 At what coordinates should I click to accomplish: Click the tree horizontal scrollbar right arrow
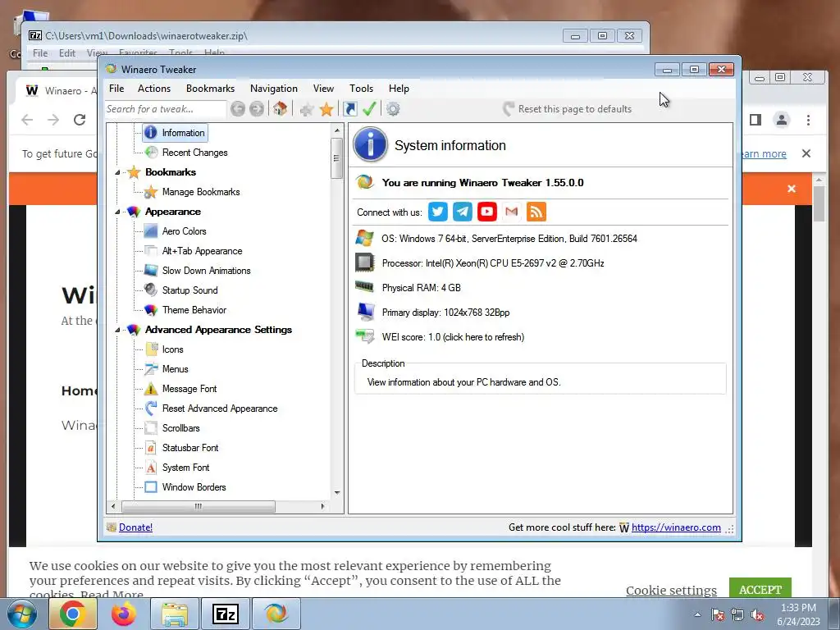tap(322, 506)
